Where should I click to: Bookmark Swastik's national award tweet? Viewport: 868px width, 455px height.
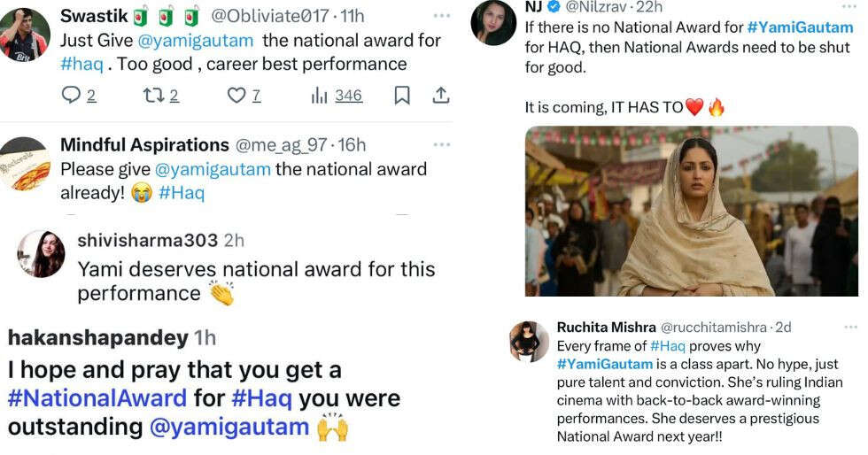pyautogui.click(x=402, y=96)
